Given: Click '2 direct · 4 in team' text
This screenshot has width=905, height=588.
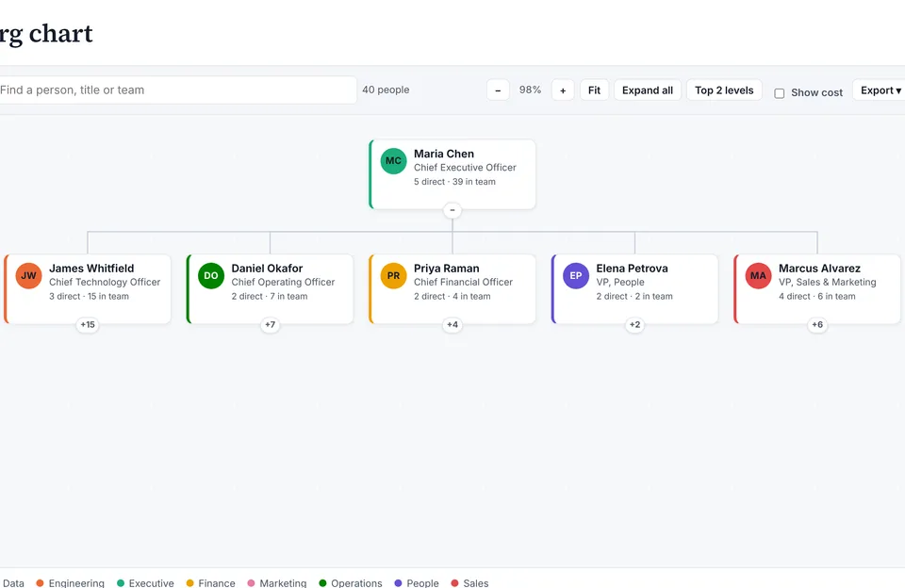Looking at the screenshot, I should tap(452, 297).
